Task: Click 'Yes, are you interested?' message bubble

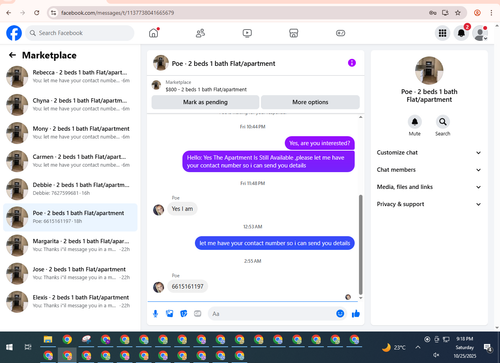Action: [x=320, y=143]
